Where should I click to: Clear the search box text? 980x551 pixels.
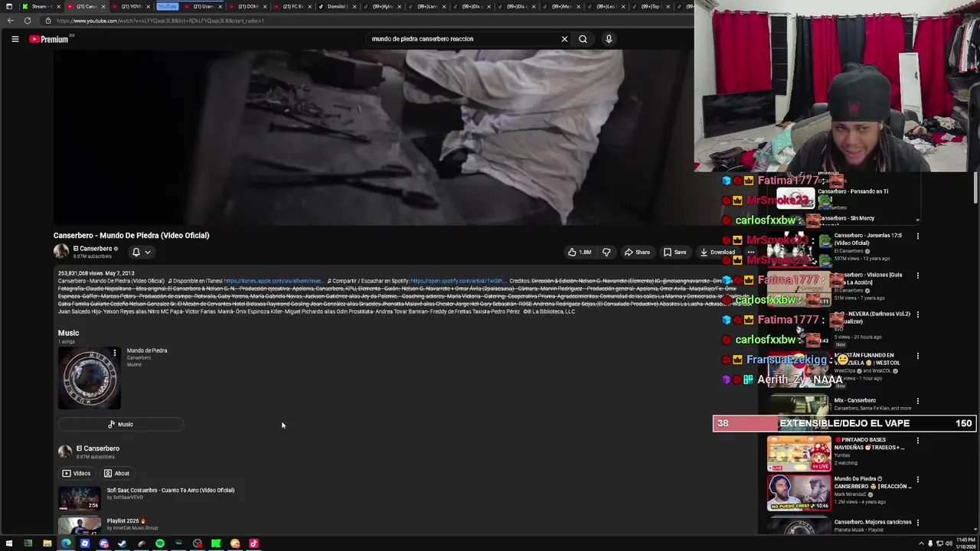(564, 39)
